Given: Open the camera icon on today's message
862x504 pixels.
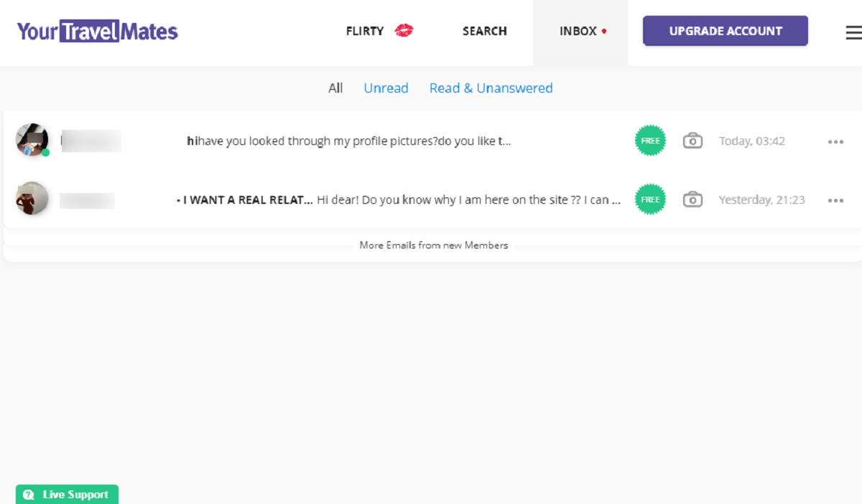Looking at the screenshot, I should 692,141.
